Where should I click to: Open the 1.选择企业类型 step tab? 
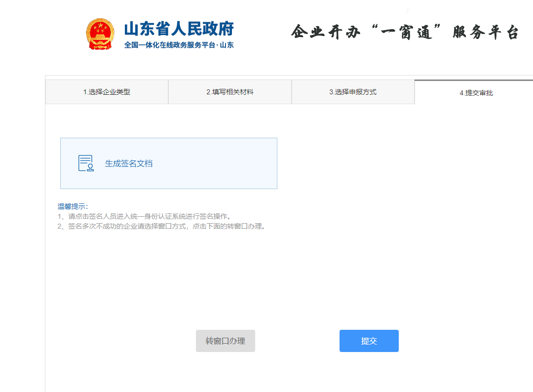[x=107, y=92]
